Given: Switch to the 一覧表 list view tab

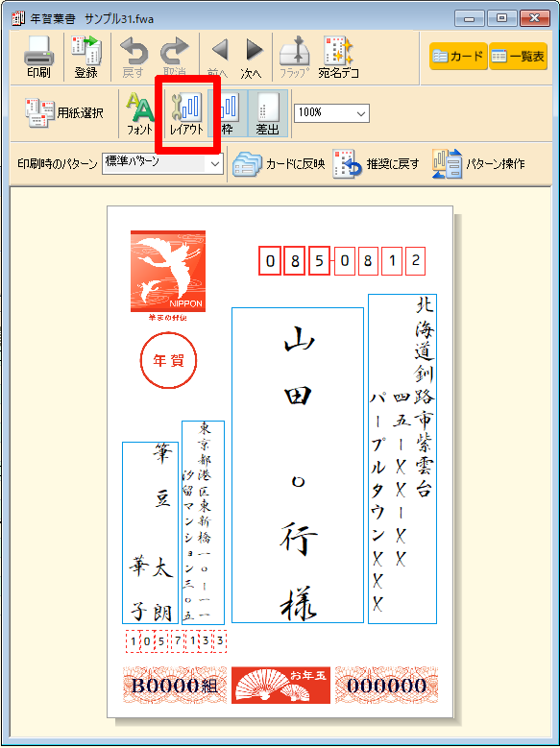Looking at the screenshot, I should tap(518, 57).
